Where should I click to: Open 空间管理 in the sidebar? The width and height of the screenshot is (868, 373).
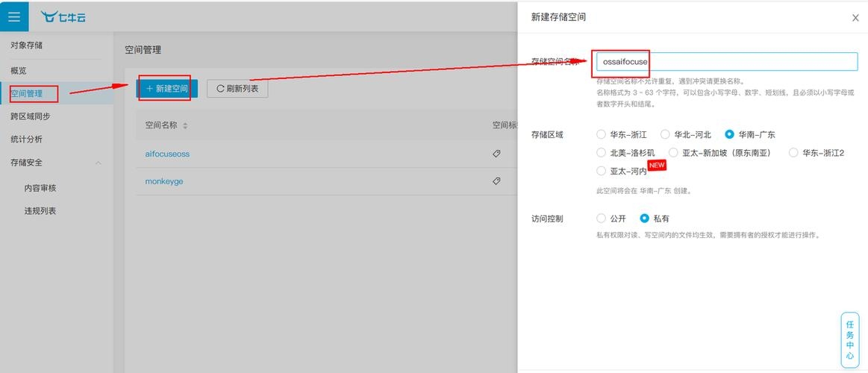[26, 93]
